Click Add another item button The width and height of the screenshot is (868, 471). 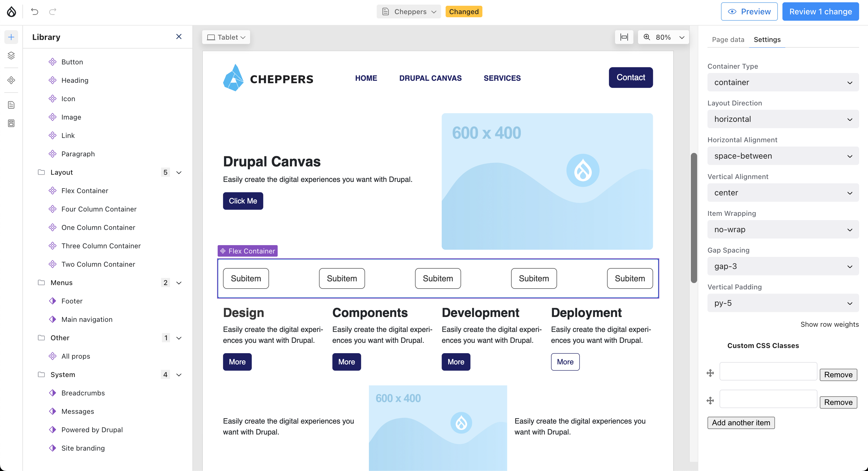coord(741,423)
